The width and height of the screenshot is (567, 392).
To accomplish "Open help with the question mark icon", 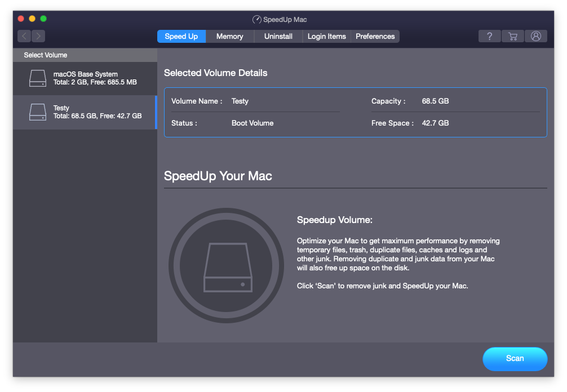I will point(489,36).
